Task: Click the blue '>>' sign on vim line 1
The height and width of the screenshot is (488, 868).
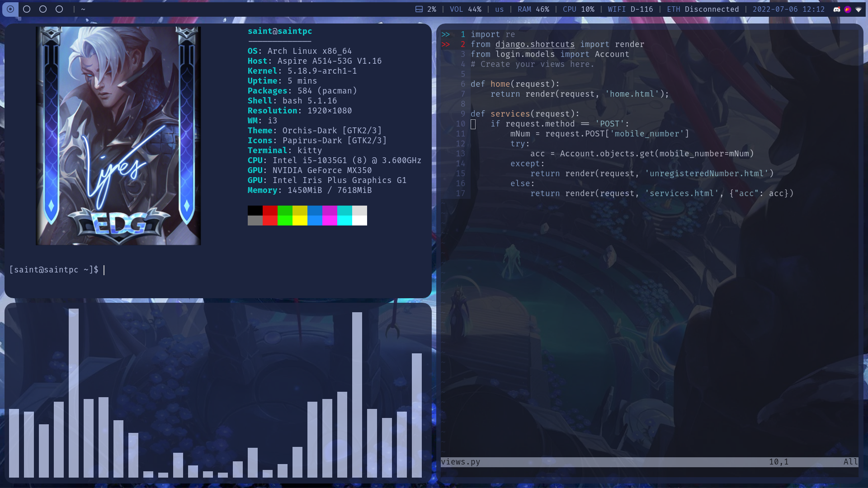Action: (x=446, y=34)
